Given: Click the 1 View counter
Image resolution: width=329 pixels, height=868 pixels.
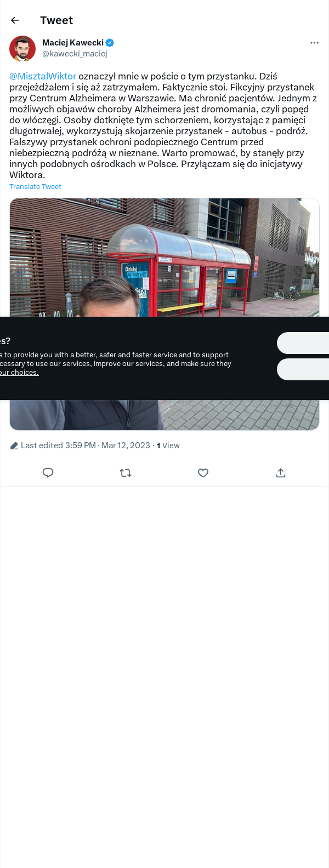Looking at the screenshot, I should (x=168, y=446).
